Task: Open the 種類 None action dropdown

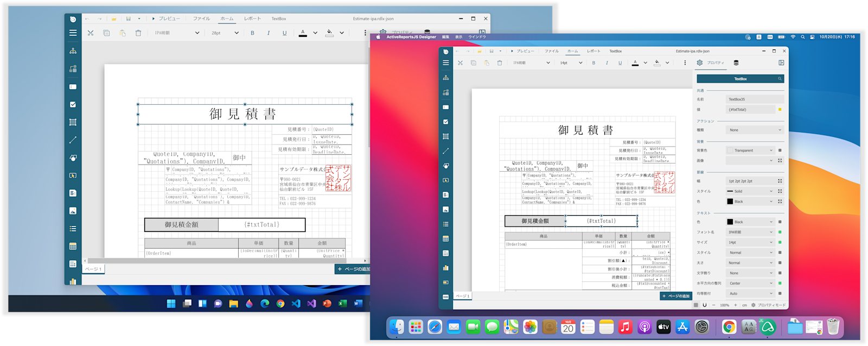Action: pos(755,130)
